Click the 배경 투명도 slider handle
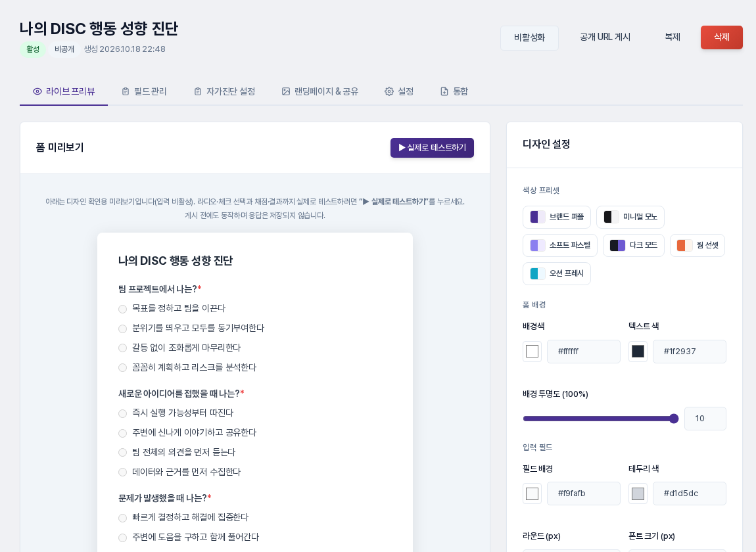The height and width of the screenshot is (552, 756). tap(674, 419)
